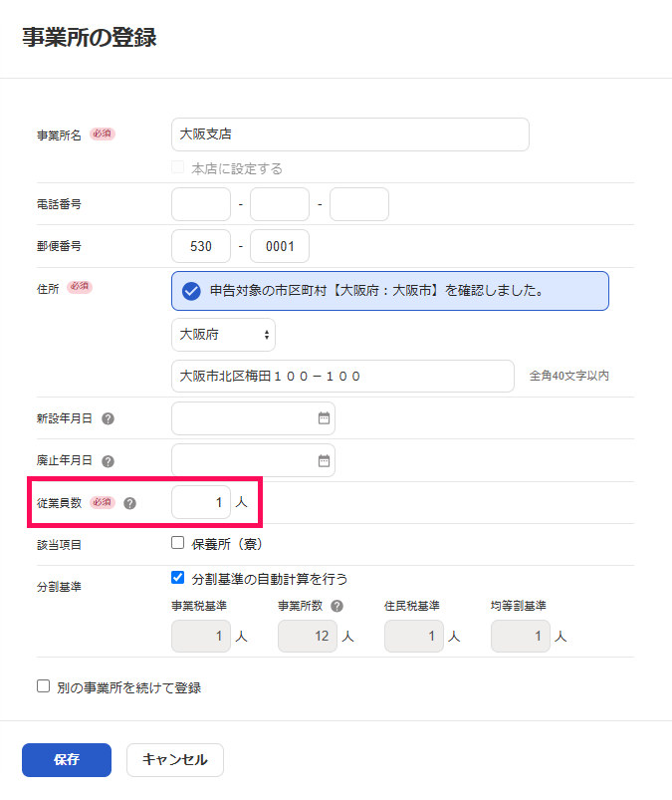The height and width of the screenshot is (800, 672).
Task: Show help for 新設年月日
Action: pyautogui.click(x=108, y=418)
